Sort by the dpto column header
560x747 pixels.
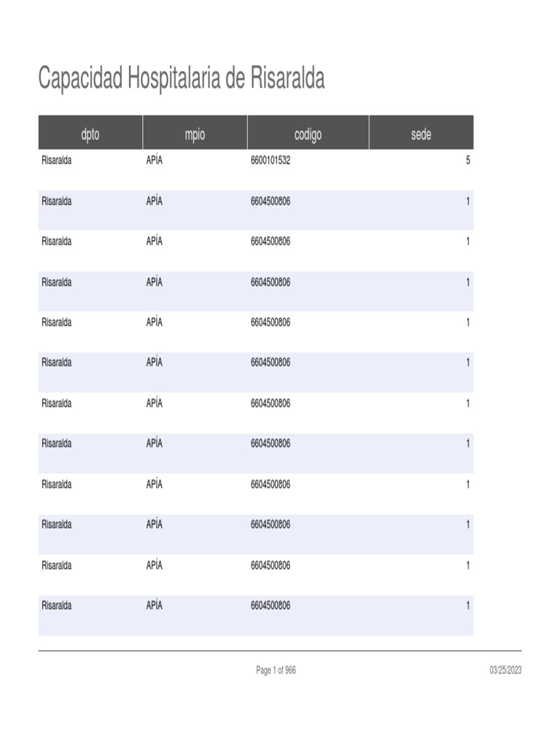[x=90, y=134]
